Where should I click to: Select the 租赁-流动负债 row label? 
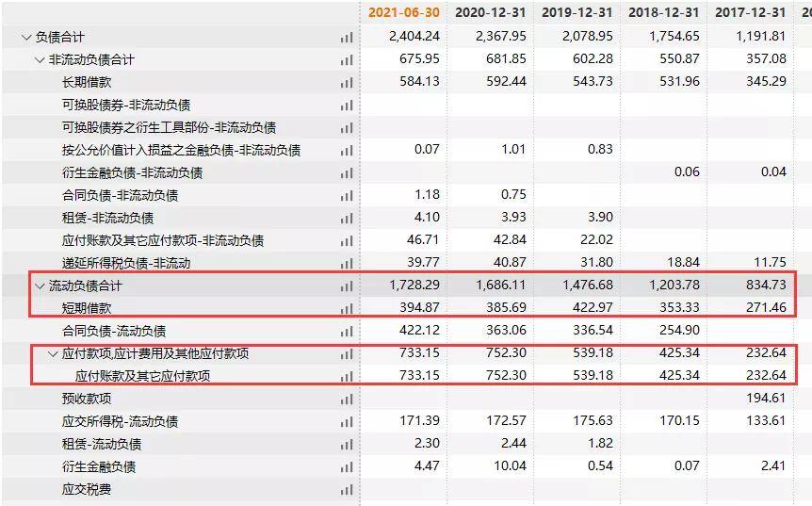[102, 444]
